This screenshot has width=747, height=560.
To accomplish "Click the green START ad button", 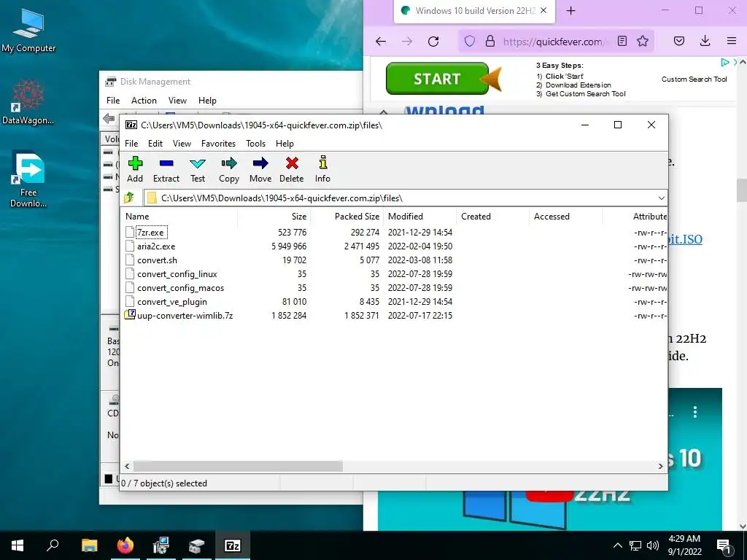I will point(437,79).
